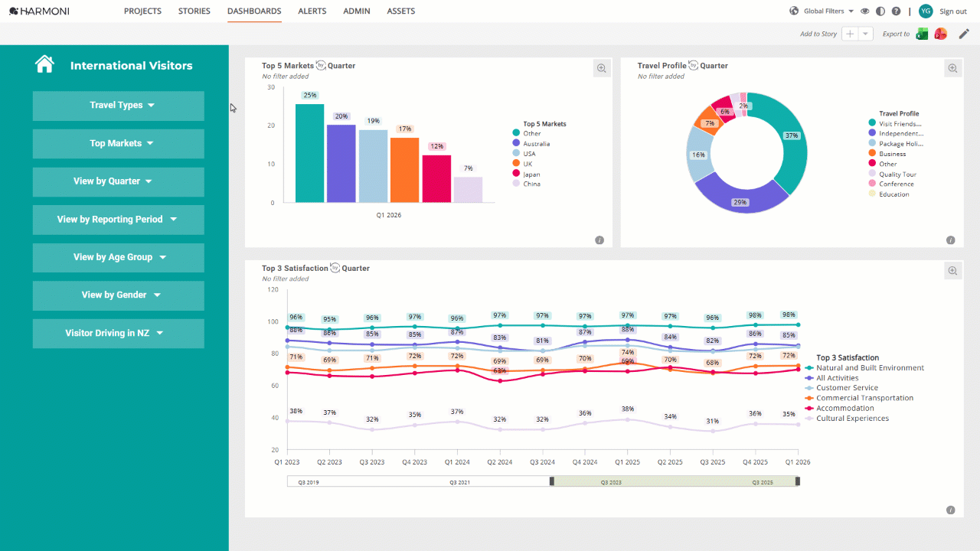Viewport: 980px width, 551px height.
Task: Toggle Cultural Experiences legend entry
Action: [847, 418]
